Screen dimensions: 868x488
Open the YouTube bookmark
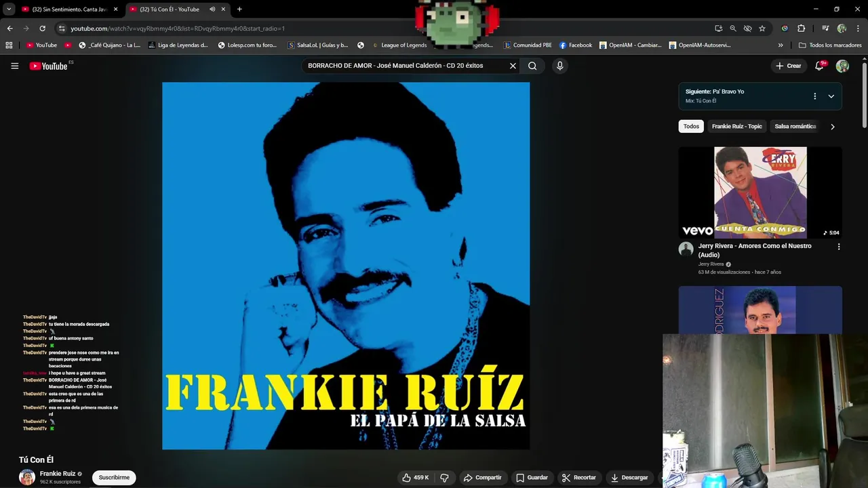point(42,45)
